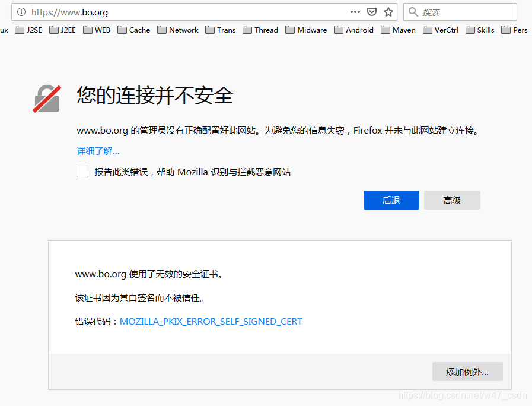Click the search magnifier icon
532x406 pixels.
point(413,12)
